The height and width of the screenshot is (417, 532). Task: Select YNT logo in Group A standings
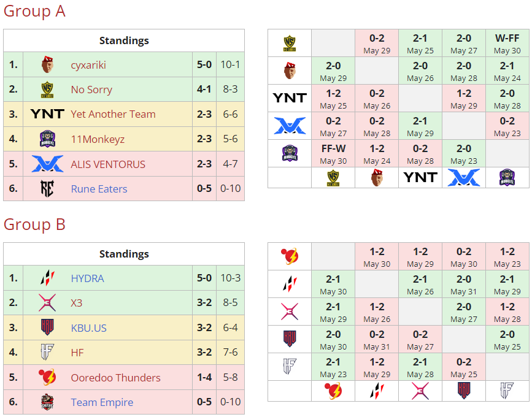click(47, 114)
